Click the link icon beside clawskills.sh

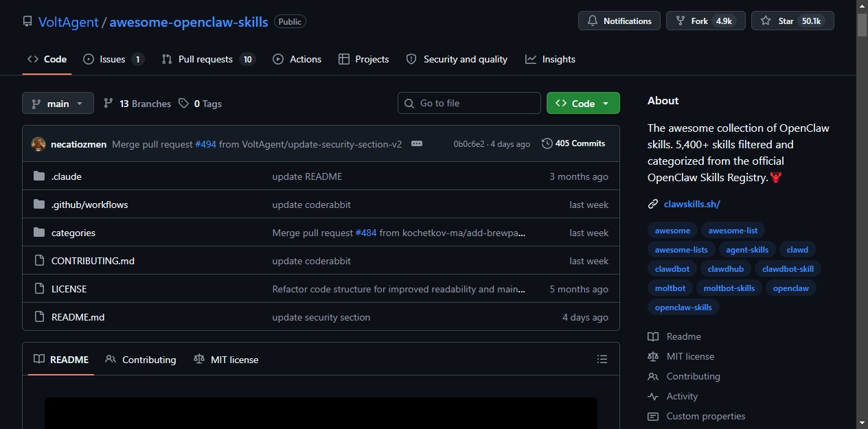pos(653,204)
